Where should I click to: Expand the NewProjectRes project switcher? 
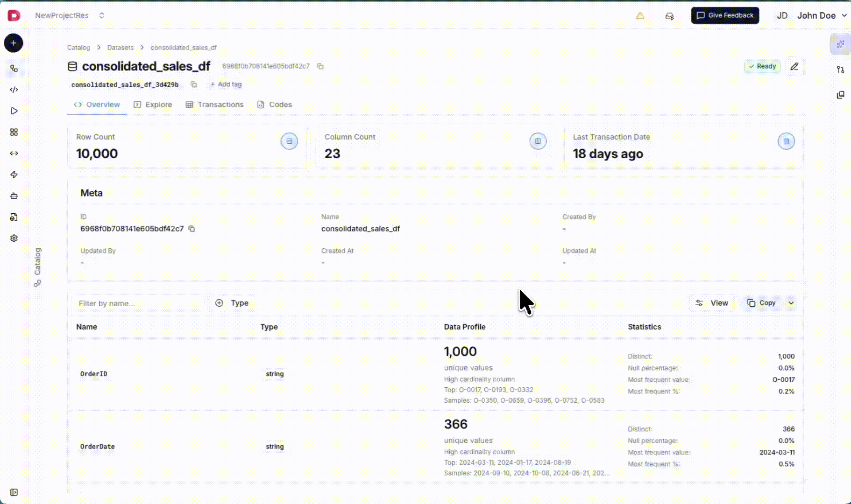point(101,15)
